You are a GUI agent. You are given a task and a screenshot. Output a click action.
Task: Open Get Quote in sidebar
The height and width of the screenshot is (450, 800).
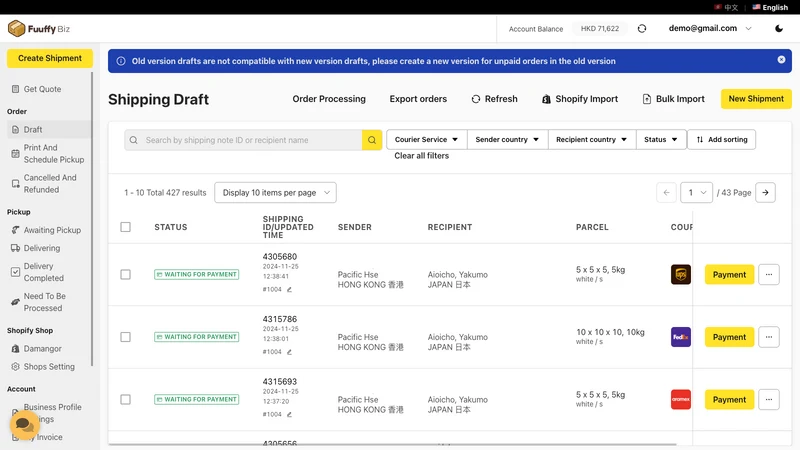(42, 89)
